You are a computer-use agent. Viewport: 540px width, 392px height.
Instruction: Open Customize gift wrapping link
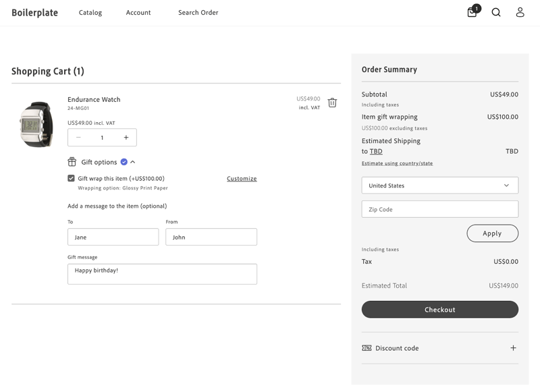tap(242, 179)
